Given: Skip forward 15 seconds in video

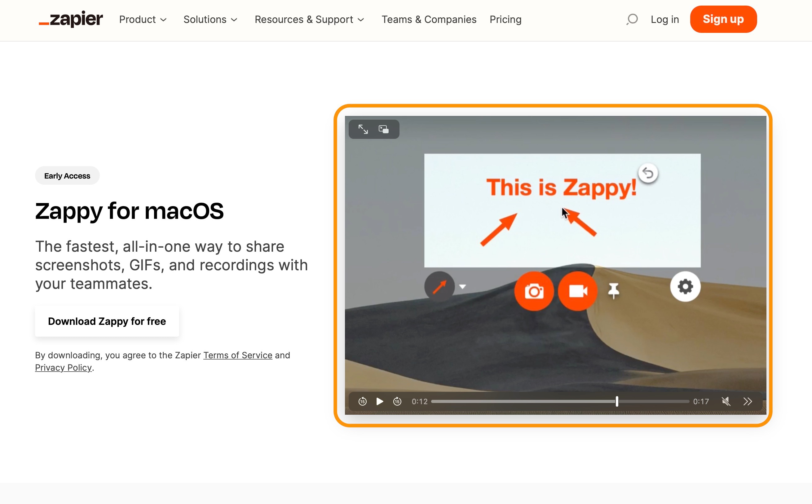Looking at the screenshot, I should tap(397, 401).
